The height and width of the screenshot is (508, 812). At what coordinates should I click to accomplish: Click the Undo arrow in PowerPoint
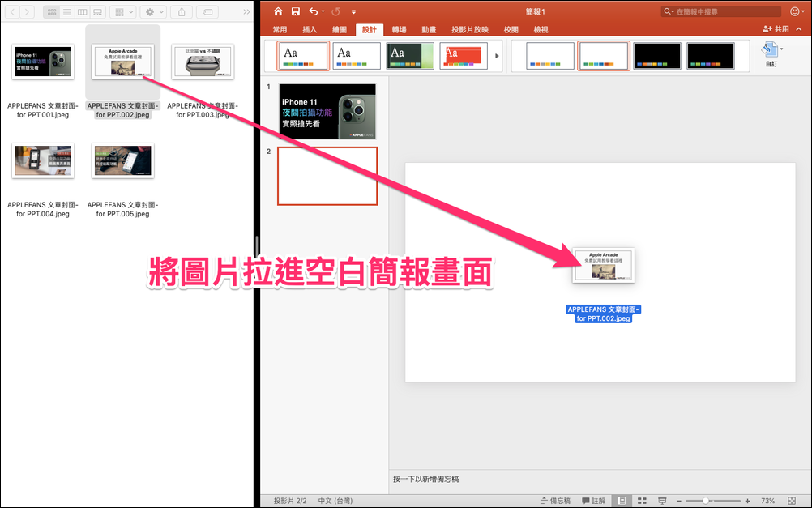(x=314, y=11)
